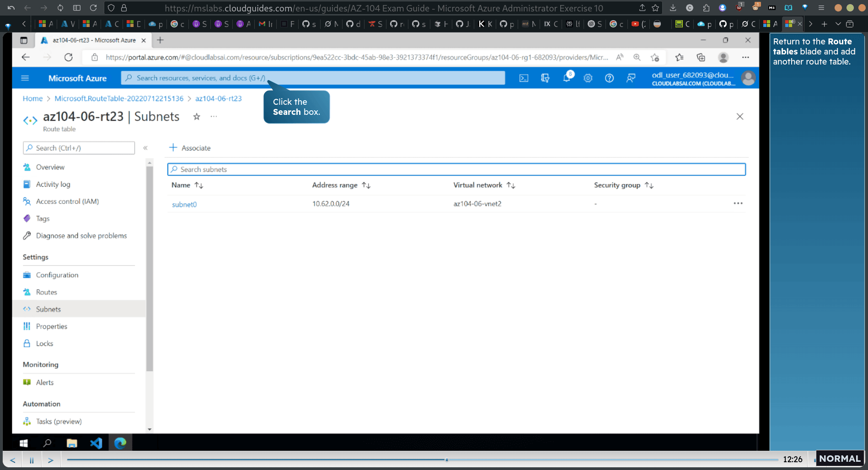
Task: Go to Home breadcrumb
Action: click(x=32, y=98)
